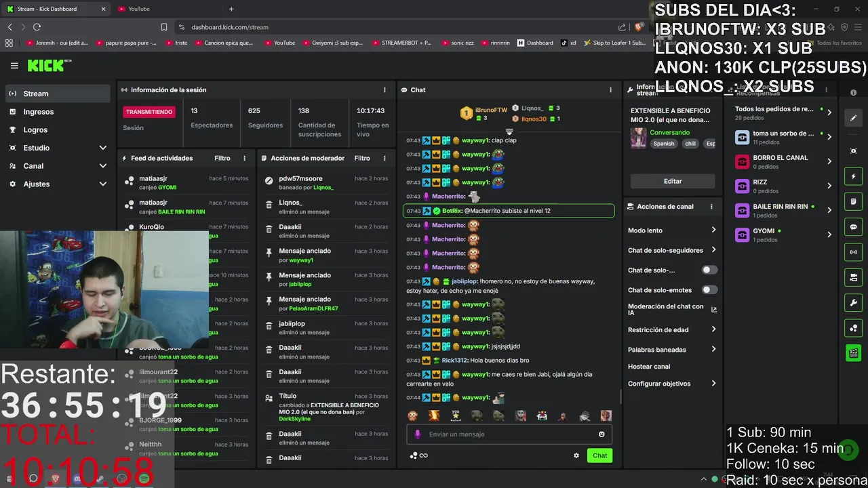Click the green clapperboard icon in right toolbar

854,353
